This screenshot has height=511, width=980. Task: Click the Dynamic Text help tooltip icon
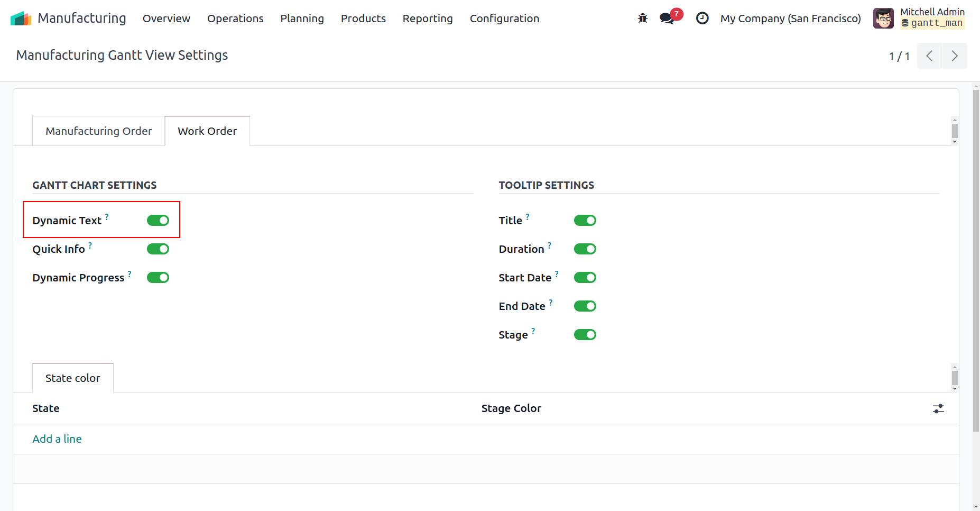pos(107,217)
